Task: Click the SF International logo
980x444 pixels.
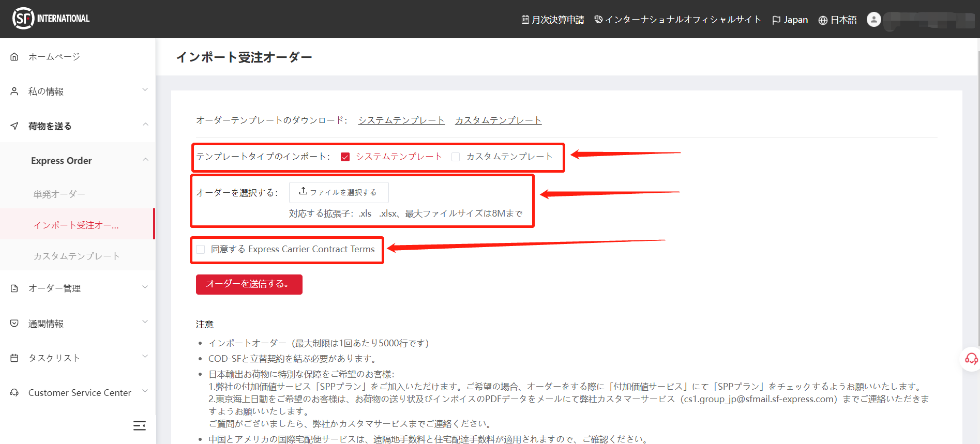Action: [51, 19]
